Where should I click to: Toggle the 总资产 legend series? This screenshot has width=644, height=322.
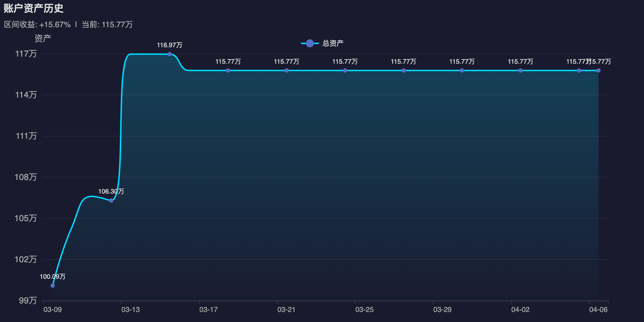(x=322, y=43)
